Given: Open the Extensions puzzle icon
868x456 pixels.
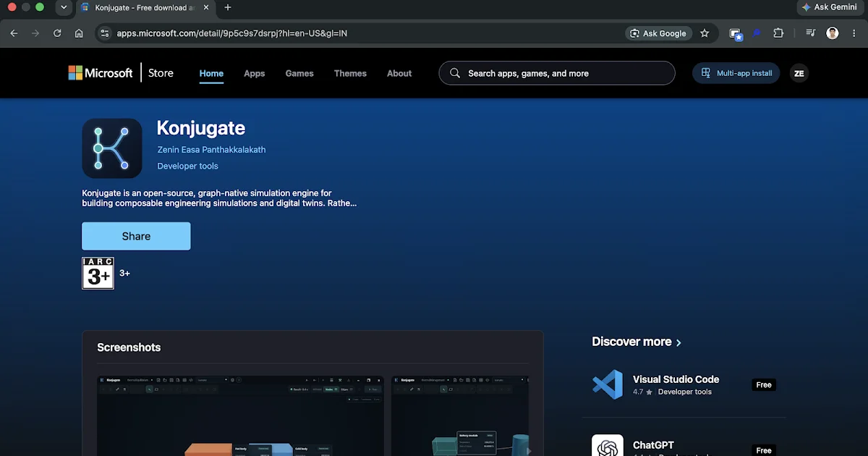Looking at the screenshot, I should pos(778,33).
